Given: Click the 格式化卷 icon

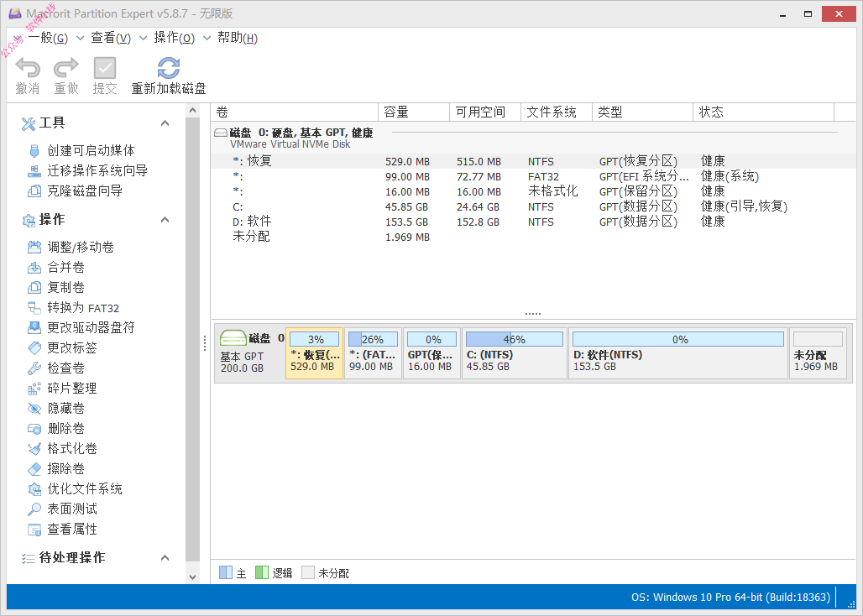Looking at the screenshot, I should tap(34, 449).
